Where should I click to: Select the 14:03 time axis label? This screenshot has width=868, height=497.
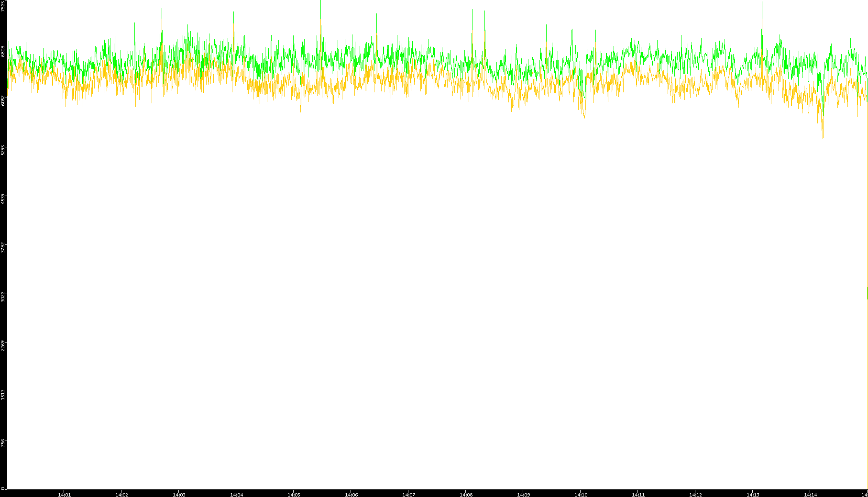coord(179,495)
